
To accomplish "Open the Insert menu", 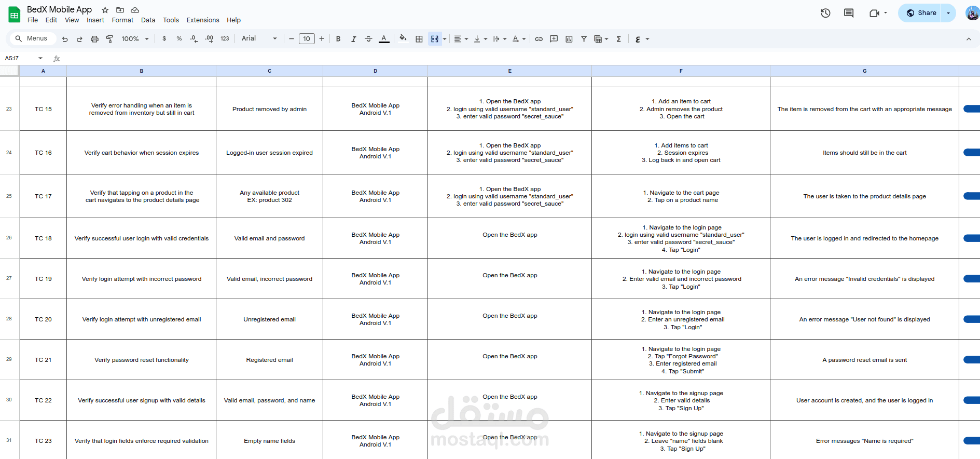I will pyautogui.click(x=95, y=20).
